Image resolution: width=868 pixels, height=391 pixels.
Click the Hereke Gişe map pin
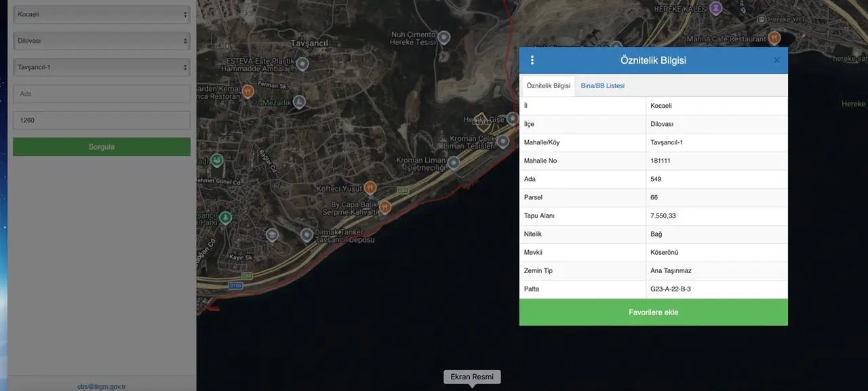tap(513, 119)
